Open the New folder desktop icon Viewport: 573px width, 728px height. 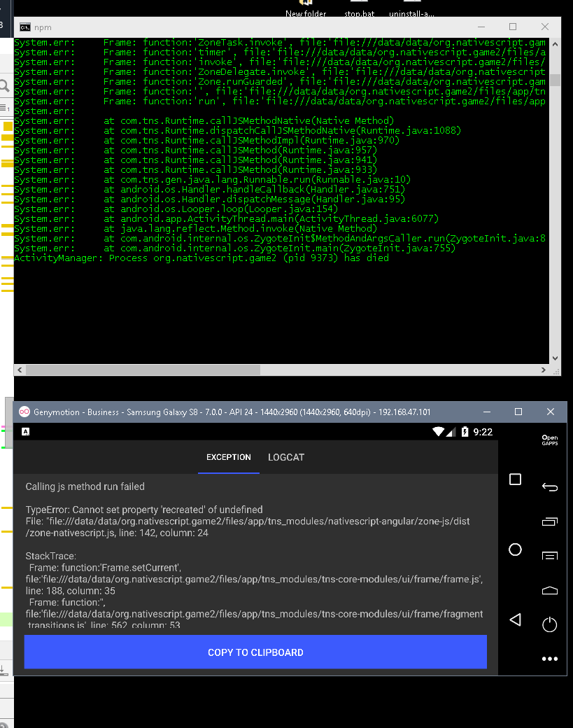pos(306,7)
